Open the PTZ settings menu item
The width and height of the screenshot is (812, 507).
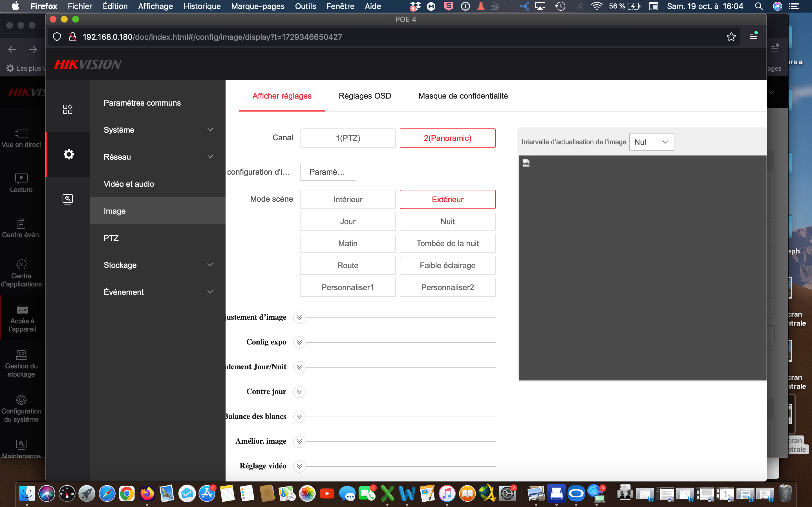[x=111, y=238]
